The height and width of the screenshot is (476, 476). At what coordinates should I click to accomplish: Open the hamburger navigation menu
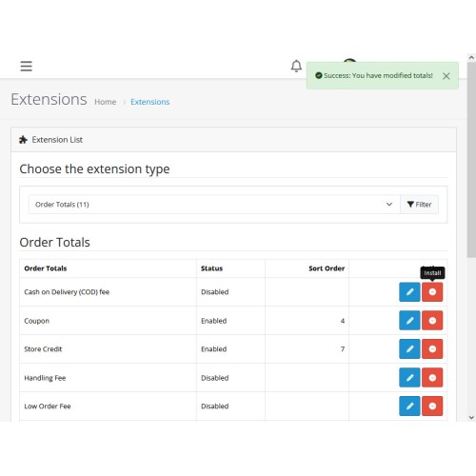click(x=26, y=66)
